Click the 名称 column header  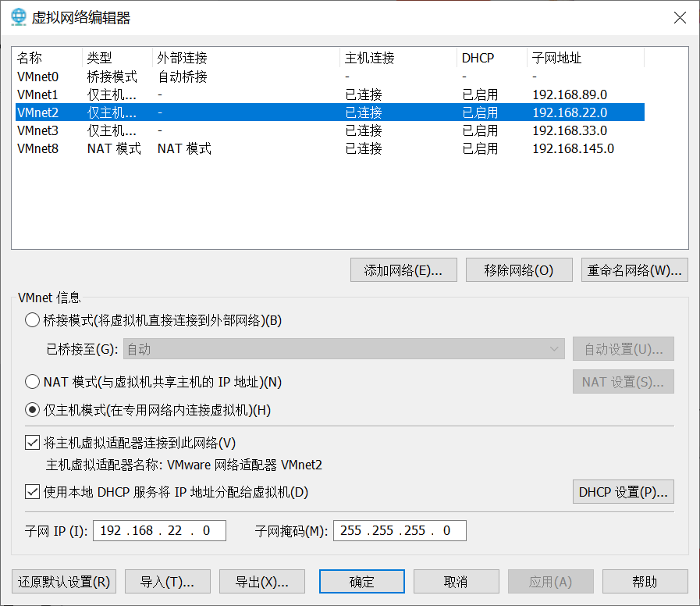(x=48, y=58)
